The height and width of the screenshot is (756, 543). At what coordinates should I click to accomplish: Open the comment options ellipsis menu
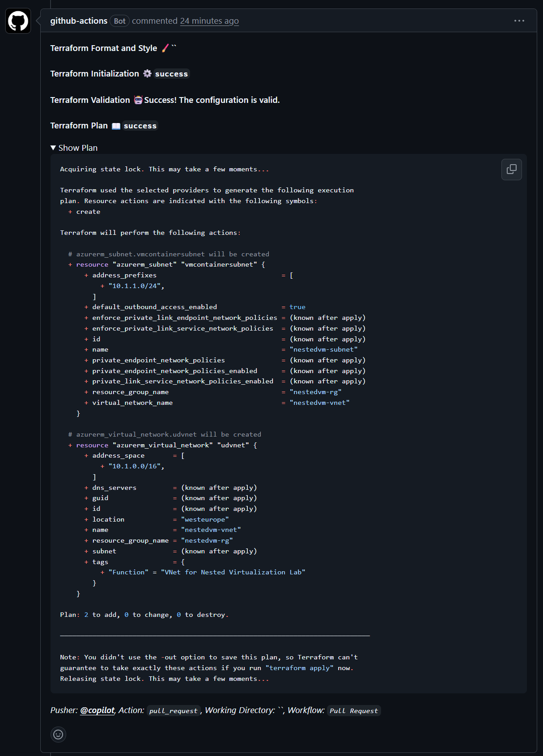519,21
